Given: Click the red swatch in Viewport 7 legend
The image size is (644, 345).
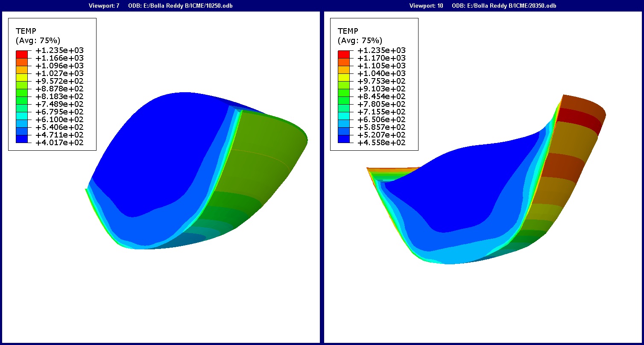Looking at the screenshot, I should (21, 54).
